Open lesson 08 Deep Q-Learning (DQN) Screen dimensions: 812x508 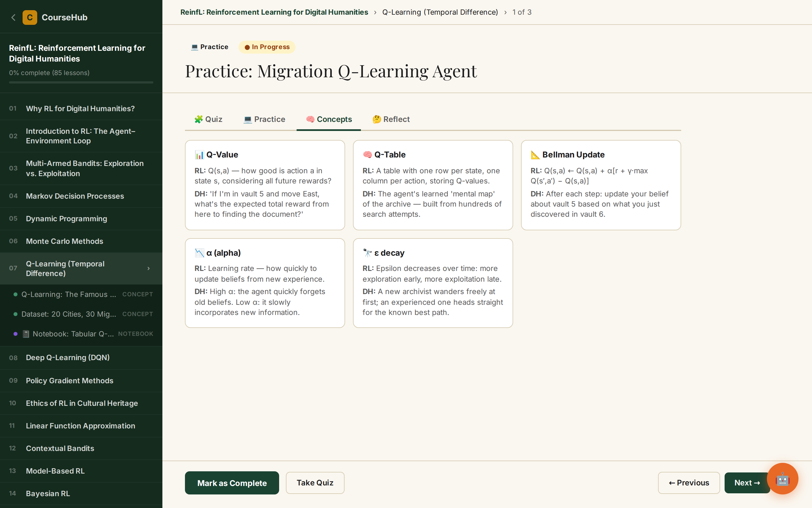pyautogui.click(x=81, y=358)
